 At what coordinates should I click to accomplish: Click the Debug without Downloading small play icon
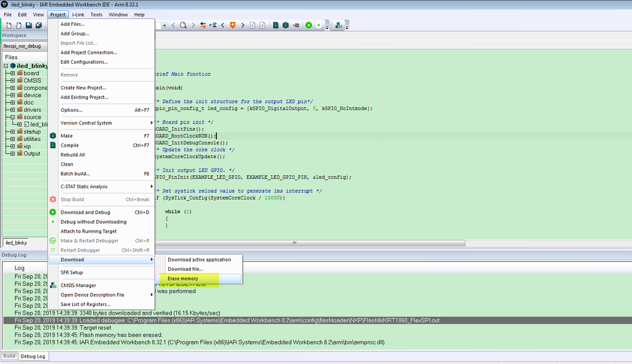318,25
